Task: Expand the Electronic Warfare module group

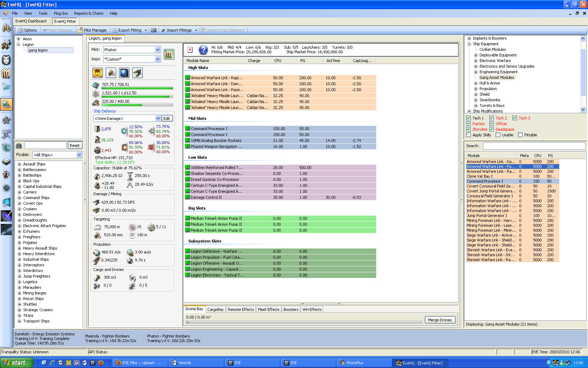Action: (476, 61)
